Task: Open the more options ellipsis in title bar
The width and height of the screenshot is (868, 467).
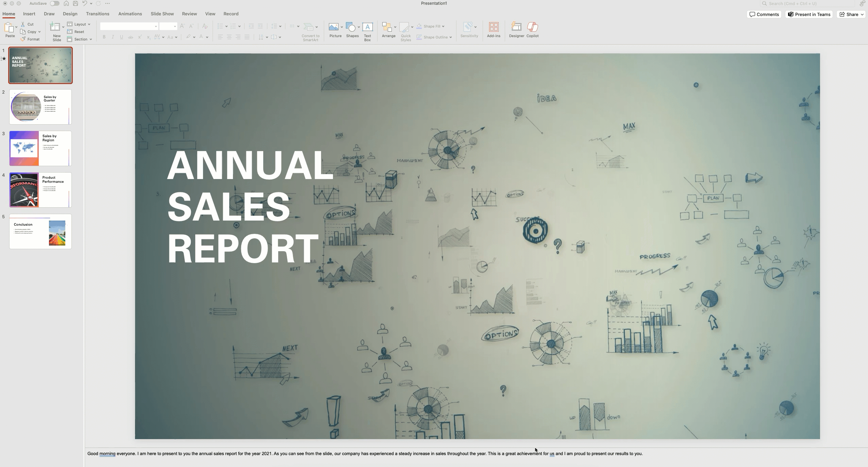Action: 107,3
